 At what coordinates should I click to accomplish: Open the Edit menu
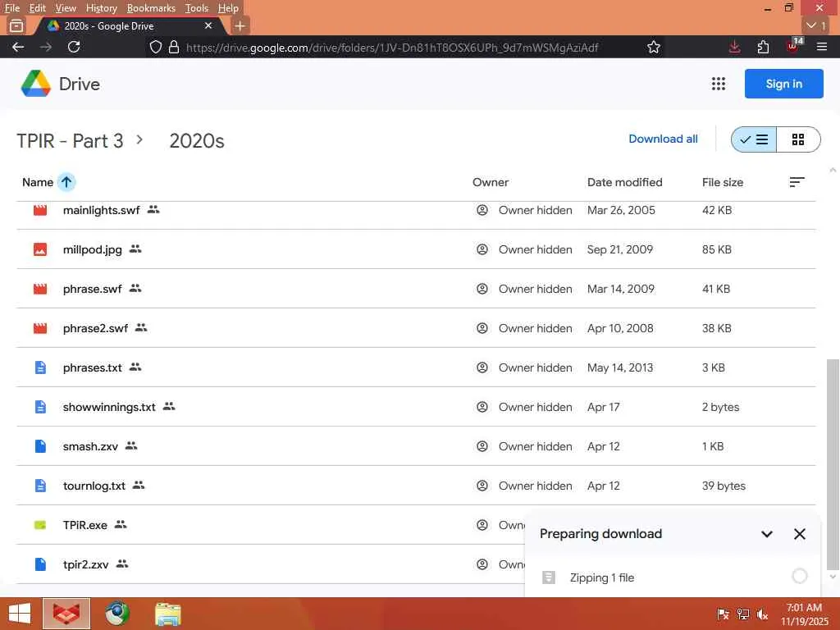38,8
